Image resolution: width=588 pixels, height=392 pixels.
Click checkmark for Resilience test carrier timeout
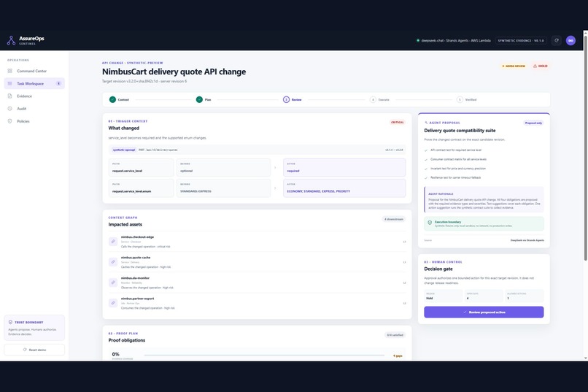click(x=426, y=178)
